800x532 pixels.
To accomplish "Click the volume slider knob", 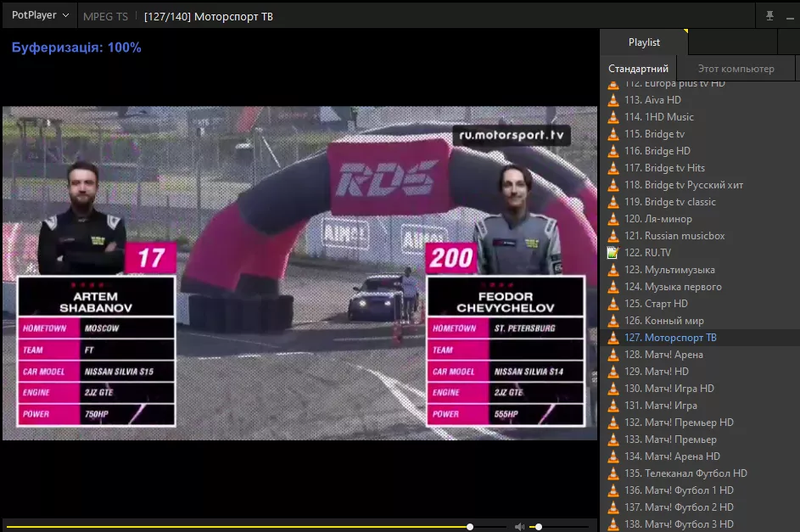I will coord(538,527).
